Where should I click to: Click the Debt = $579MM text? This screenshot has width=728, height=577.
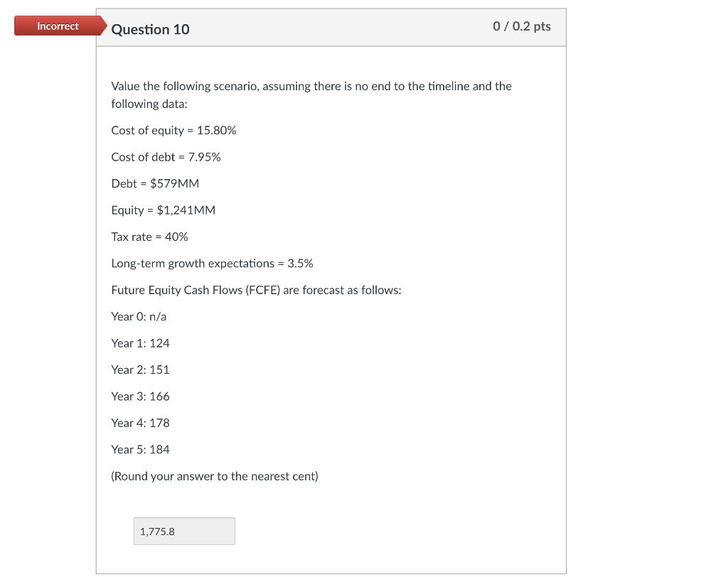coord(154,183)
